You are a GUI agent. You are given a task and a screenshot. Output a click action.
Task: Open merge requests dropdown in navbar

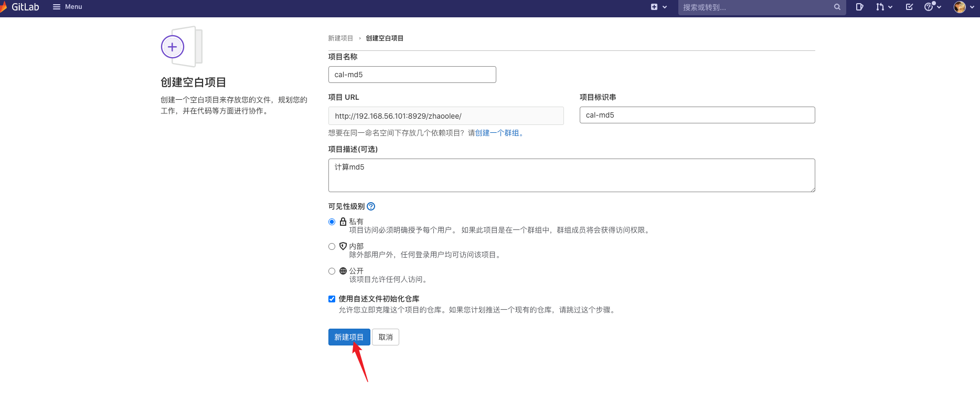tap(884, 7)
